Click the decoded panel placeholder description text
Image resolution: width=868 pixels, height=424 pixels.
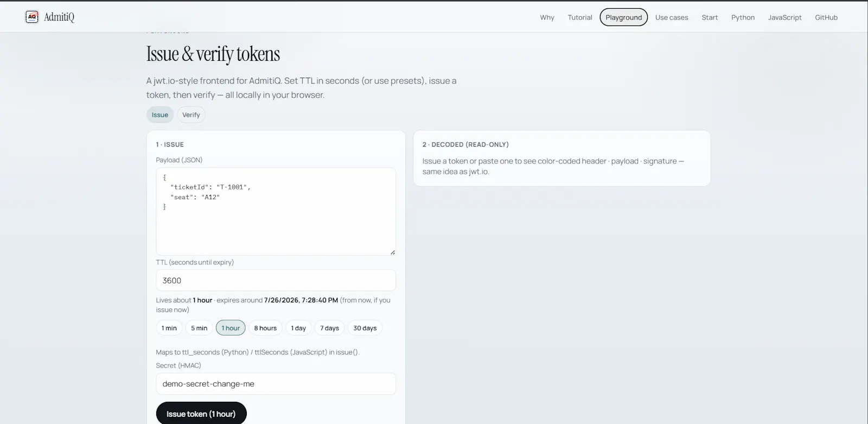pos(553,166)
